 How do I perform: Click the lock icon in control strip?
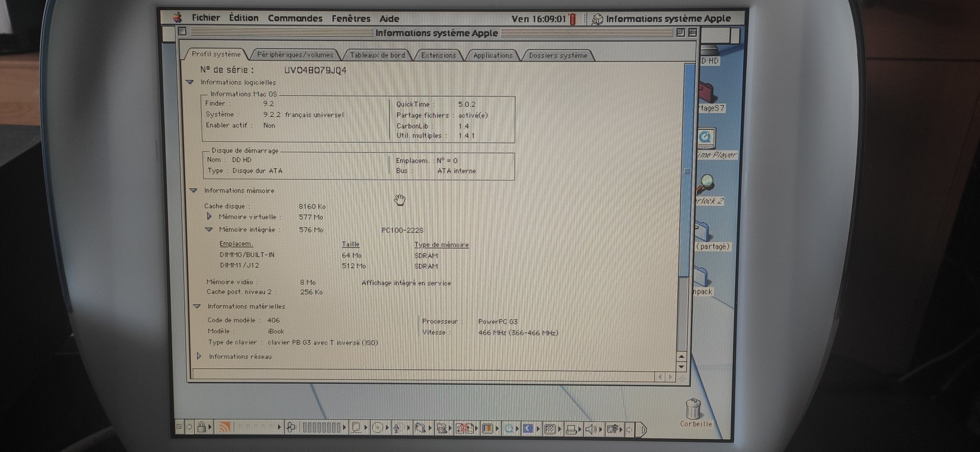(201, 427)
